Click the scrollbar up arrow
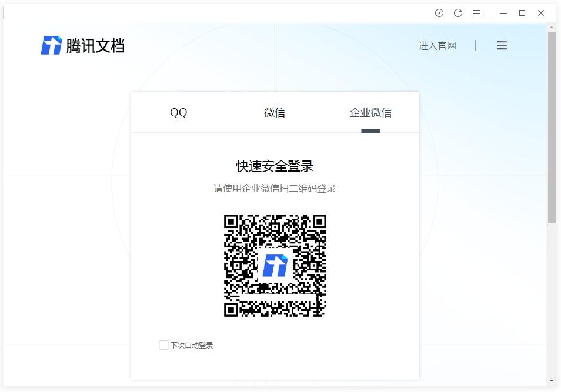Viewport: 561px width, 392px height. point(552,27)
